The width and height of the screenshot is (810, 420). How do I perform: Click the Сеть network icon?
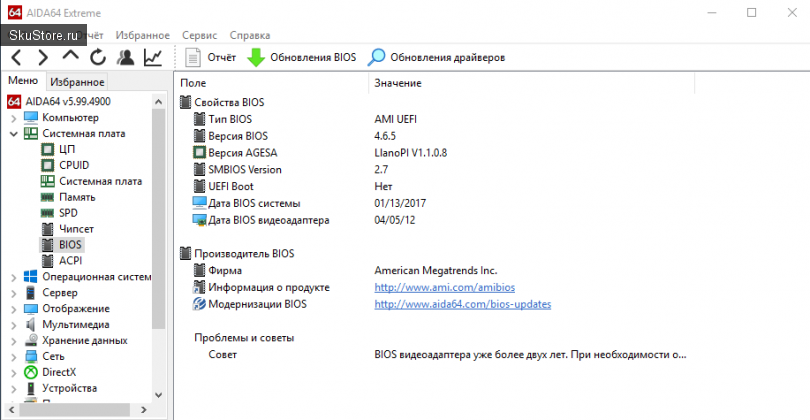click(x=31, y=356)
